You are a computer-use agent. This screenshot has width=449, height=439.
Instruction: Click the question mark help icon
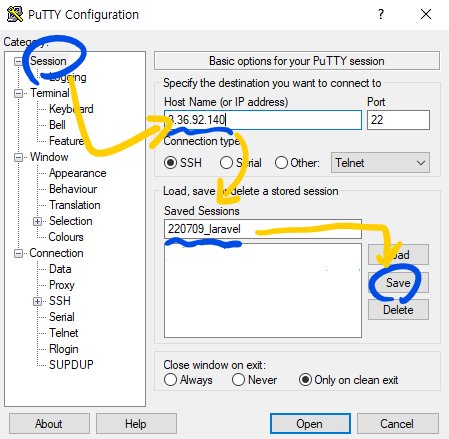coord(381,14)
